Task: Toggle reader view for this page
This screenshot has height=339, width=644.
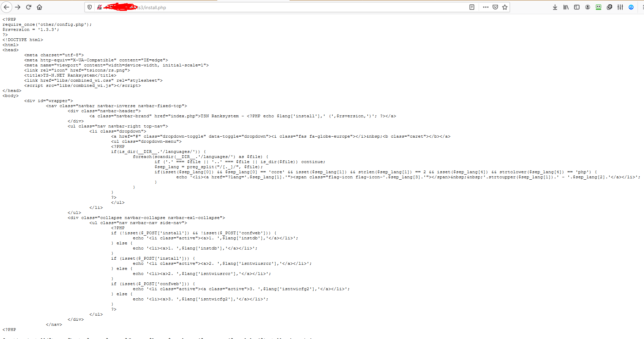Action: point(472,7)
